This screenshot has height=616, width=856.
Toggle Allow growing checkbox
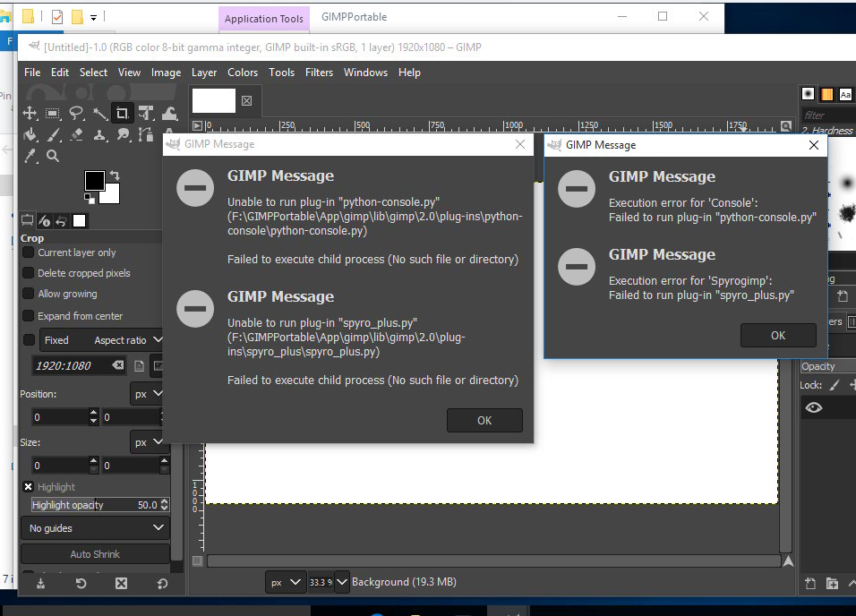(x=29, y=294)
